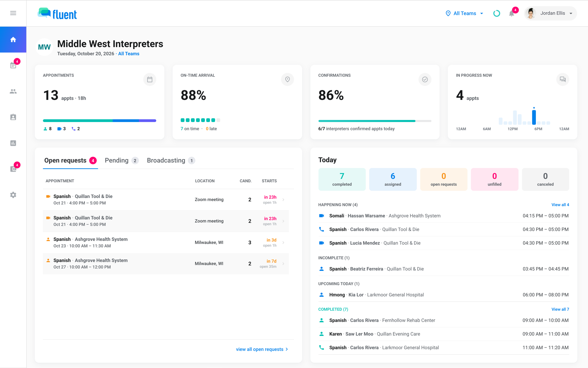Click the On-time arrival location pin icon
Viewport: 588px width, 368px height.
[288, 79]
